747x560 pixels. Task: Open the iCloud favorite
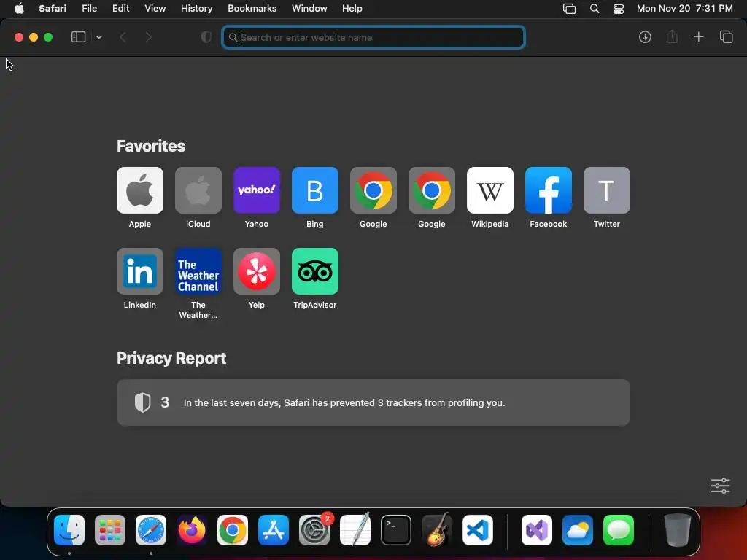point(198,190)
